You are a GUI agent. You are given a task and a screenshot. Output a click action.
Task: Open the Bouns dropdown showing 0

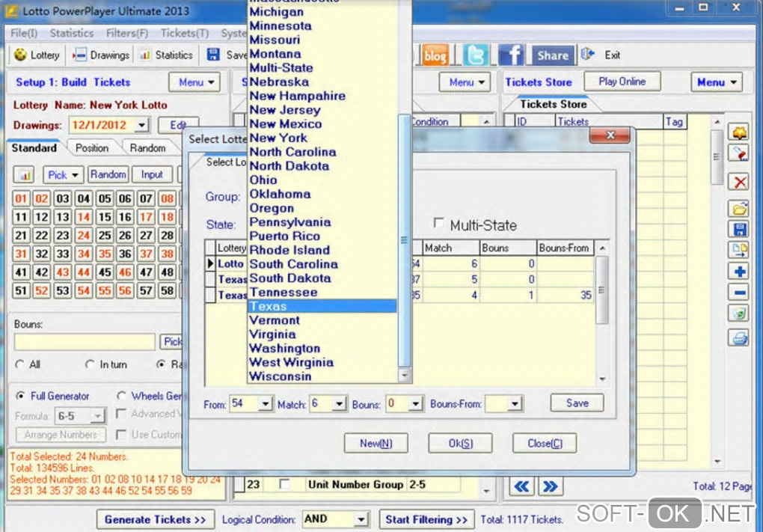[415, 403]
